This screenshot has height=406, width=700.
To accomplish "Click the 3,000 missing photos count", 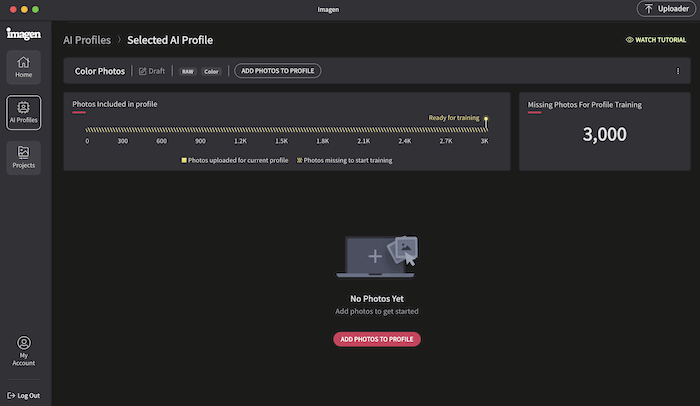I will [604, 134].
